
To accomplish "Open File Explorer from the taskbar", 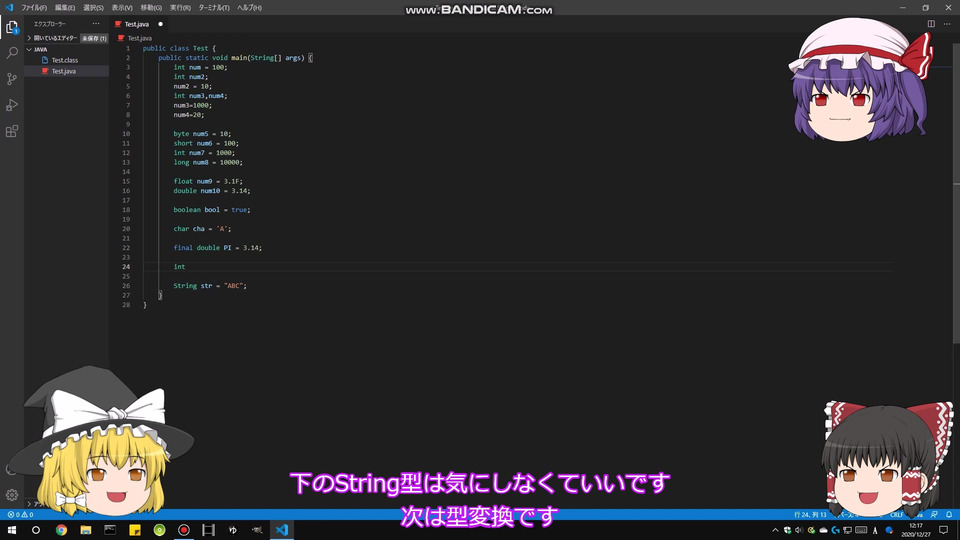I will click(86, 530).
